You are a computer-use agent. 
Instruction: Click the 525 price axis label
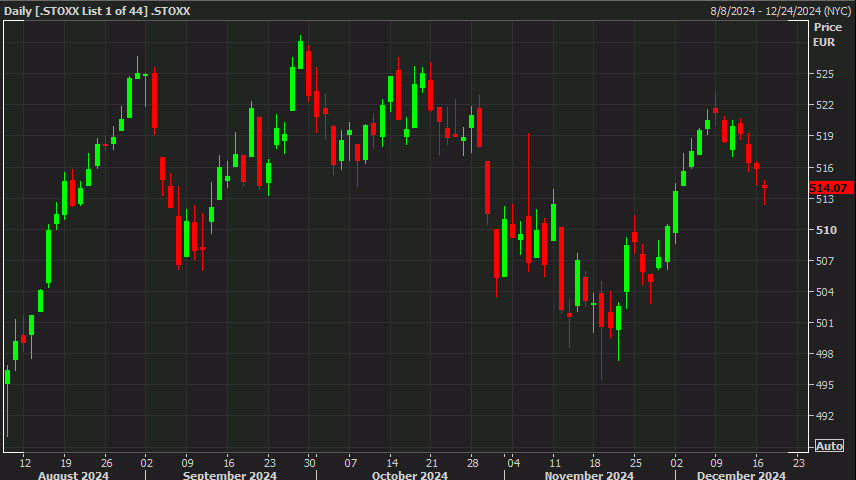click(824, 74)
